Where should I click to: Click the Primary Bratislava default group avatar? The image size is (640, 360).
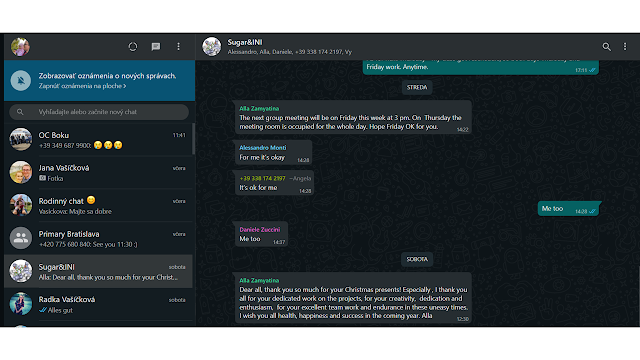coord(20,238)
